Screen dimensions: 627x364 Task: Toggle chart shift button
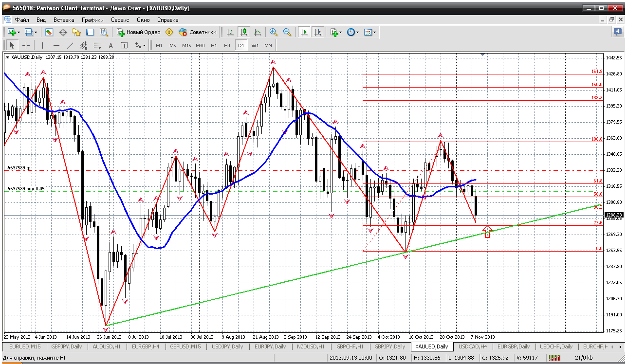pyautogui.click(x=318, y=32)
